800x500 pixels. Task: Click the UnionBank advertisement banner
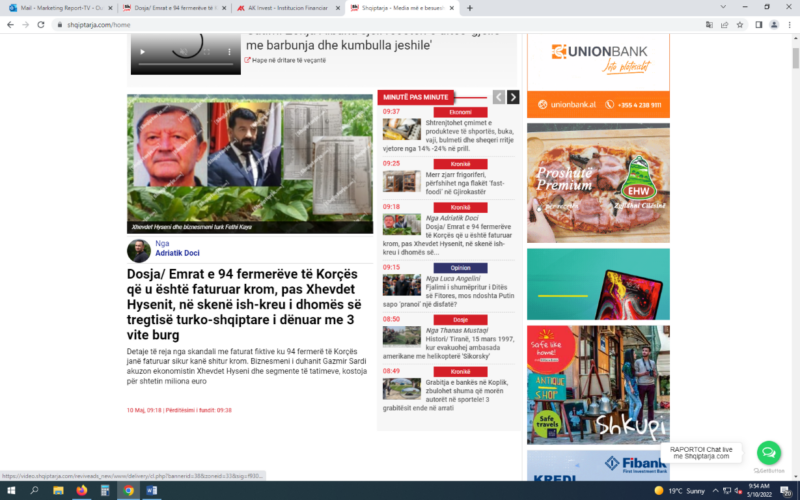(598, 76)
